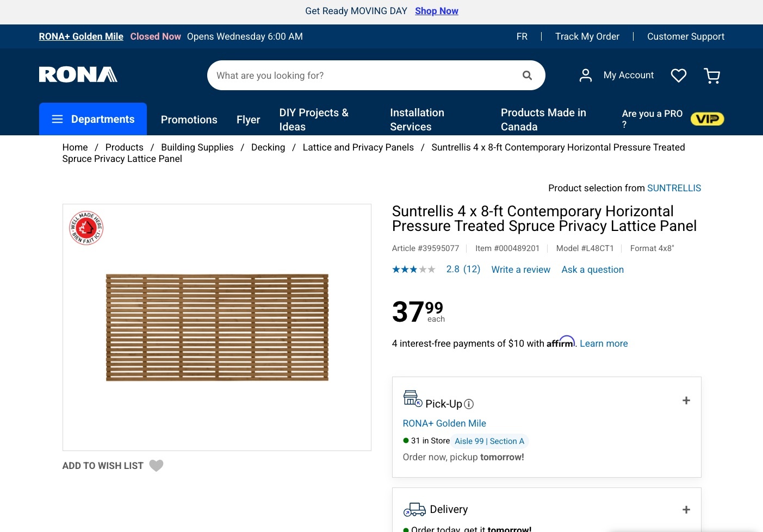Click the Pick-Up store icon
The width and height of the screenshot is (763, 532).
[413, 398]
